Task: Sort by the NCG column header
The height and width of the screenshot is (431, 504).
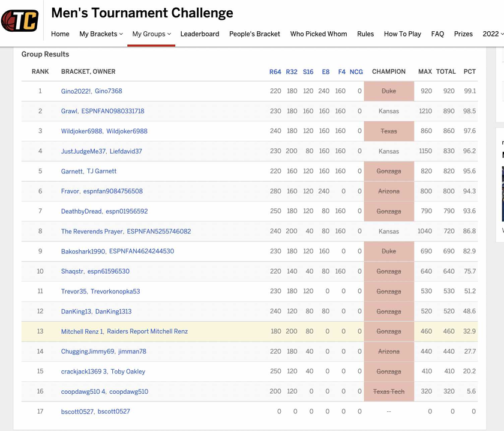Action: (x=356, y=71)
